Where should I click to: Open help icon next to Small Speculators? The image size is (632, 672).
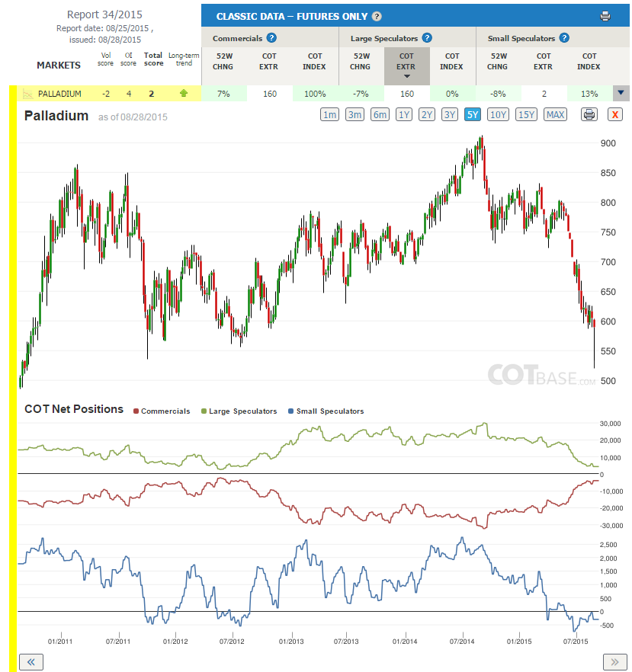(x=564, y=38)
